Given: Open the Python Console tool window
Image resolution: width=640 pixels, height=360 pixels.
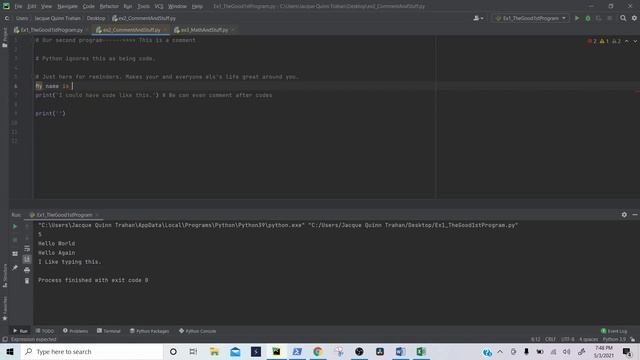Looking at the screenshot, I should (x=198, y=331).
